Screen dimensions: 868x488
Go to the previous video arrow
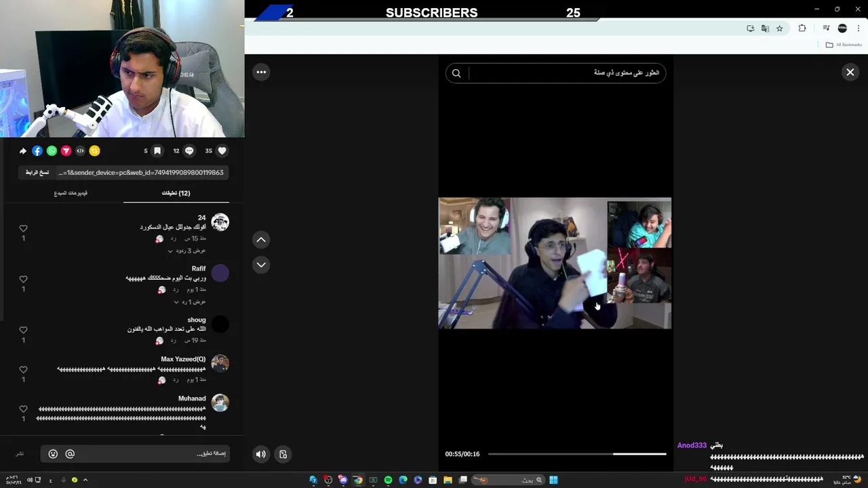(261, 240)
